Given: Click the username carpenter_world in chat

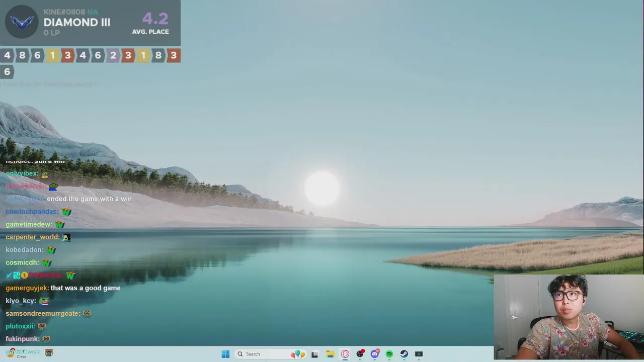Looking at the screenshot, I should pyautogui.click(x=33, y=237).
